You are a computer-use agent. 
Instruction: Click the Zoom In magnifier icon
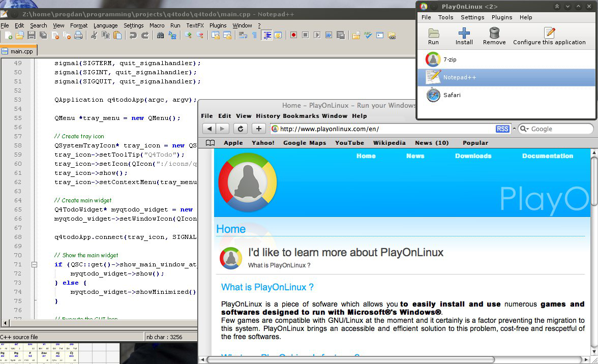tap(188, 36)
